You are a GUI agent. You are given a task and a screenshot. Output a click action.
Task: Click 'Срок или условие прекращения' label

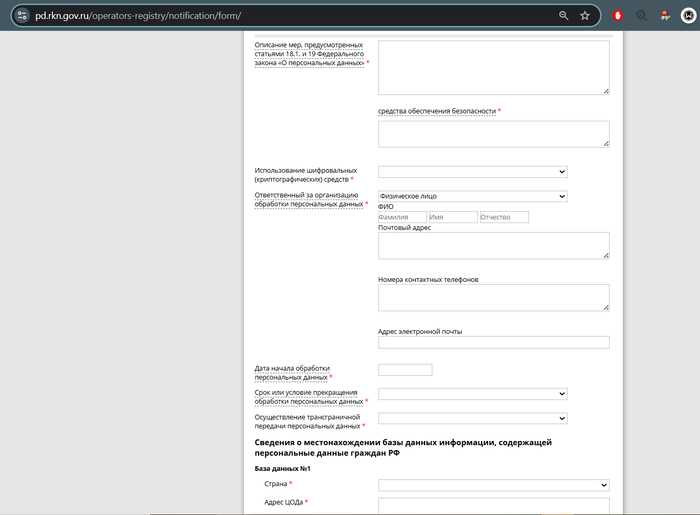pyautogui.click(x=309, y=397)
